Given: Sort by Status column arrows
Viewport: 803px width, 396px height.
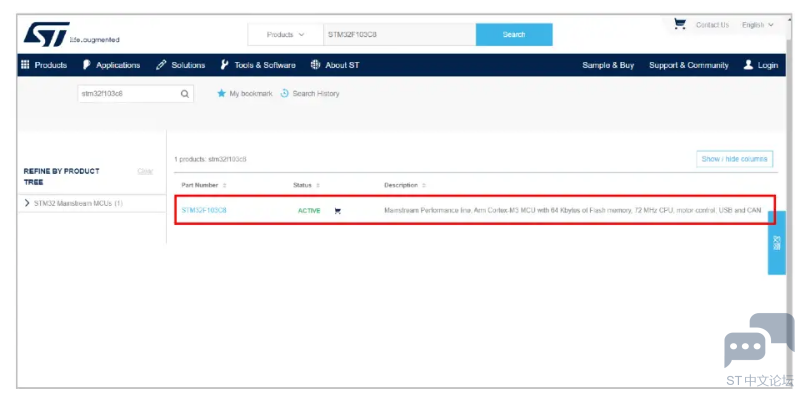Looking at the screenshot, I should point(318,185).
